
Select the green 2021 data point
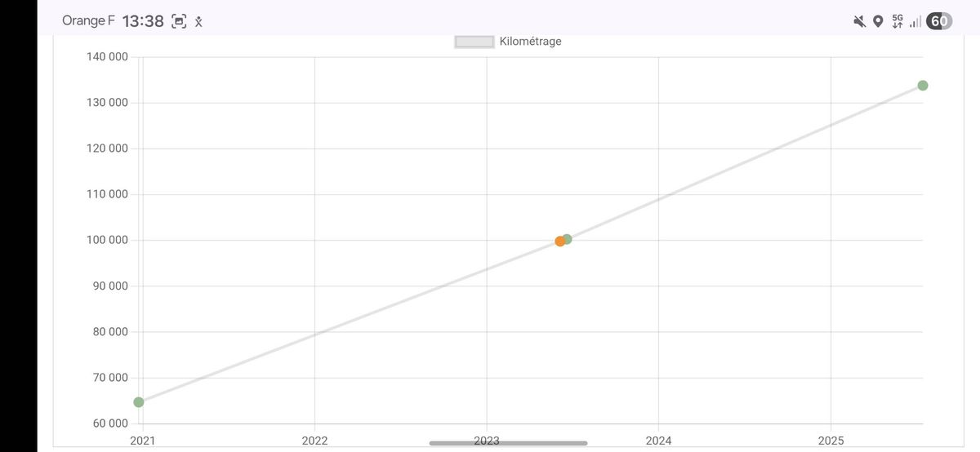coord(139,402)
